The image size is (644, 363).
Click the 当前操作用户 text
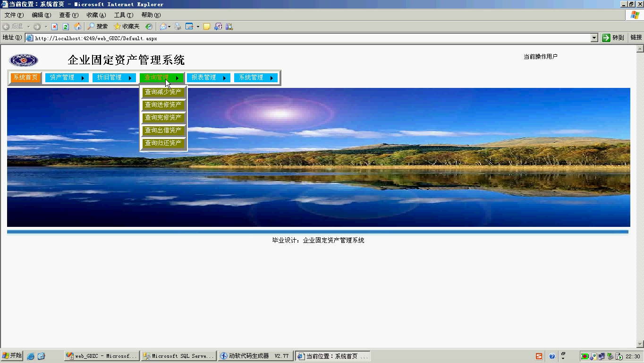541,56
